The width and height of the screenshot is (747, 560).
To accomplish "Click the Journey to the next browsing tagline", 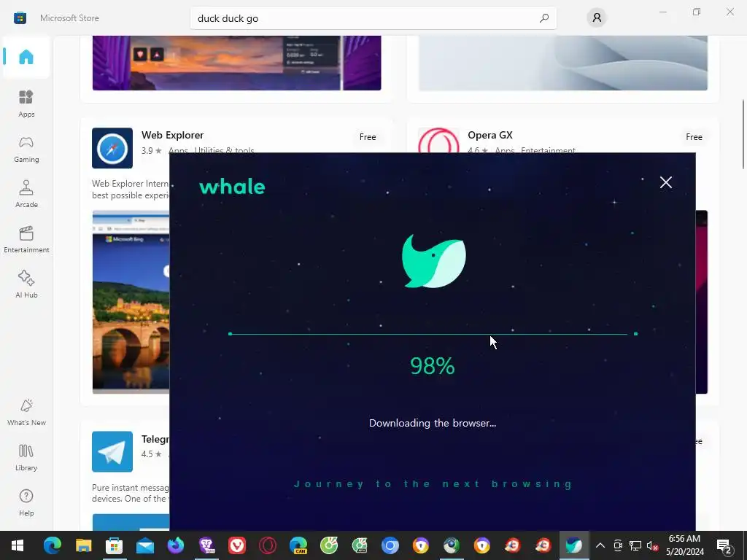I will pos(433,484).
